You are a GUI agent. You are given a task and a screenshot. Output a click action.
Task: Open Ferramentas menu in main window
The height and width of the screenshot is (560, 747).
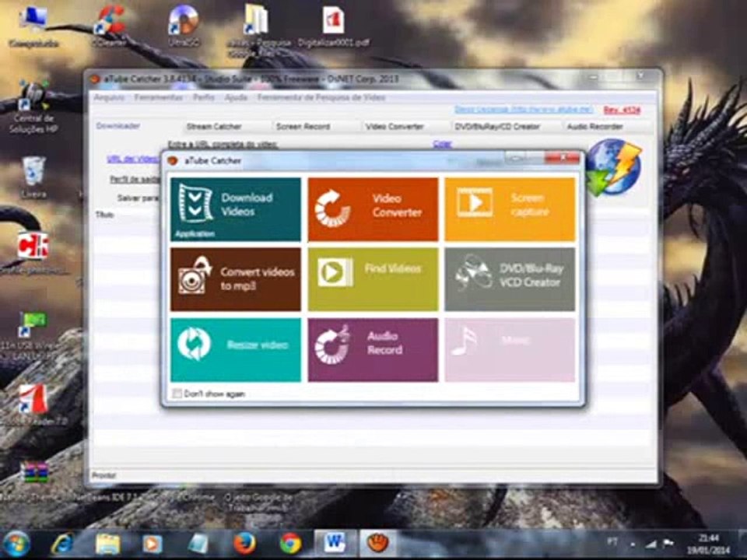(x=159, y=98)
